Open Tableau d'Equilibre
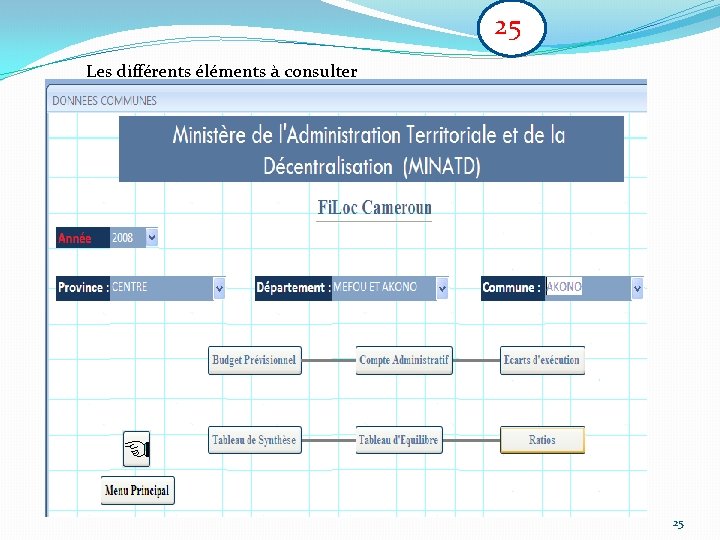 click(399, 440)
